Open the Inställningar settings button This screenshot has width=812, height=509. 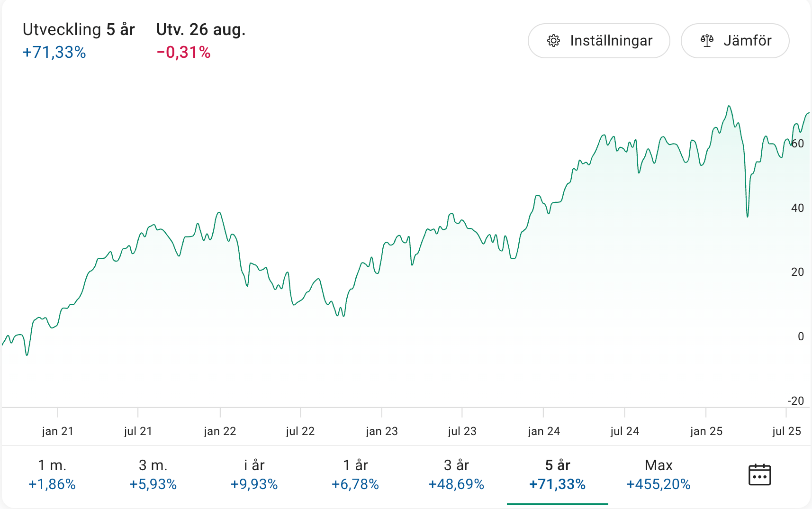coord(599,41)
